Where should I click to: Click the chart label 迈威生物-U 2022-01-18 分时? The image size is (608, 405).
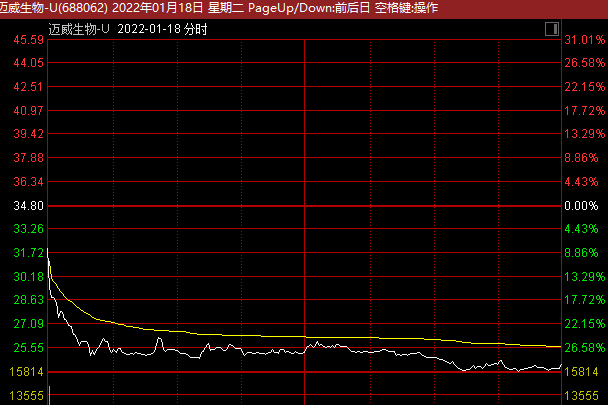pos(128,29)
